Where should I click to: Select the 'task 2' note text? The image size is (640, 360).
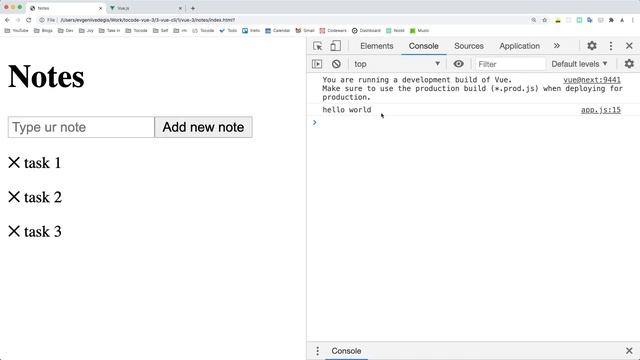[43, 197]
